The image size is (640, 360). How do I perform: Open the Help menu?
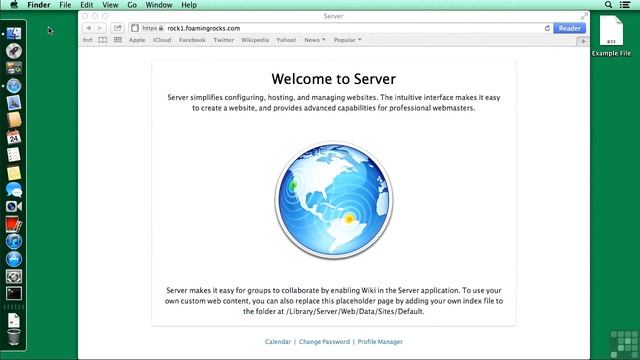(x=189, y=5)
